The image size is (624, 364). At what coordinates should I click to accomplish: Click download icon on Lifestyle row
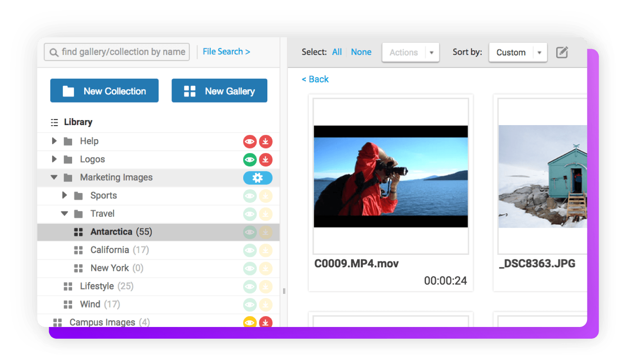[x=266, y=286]
